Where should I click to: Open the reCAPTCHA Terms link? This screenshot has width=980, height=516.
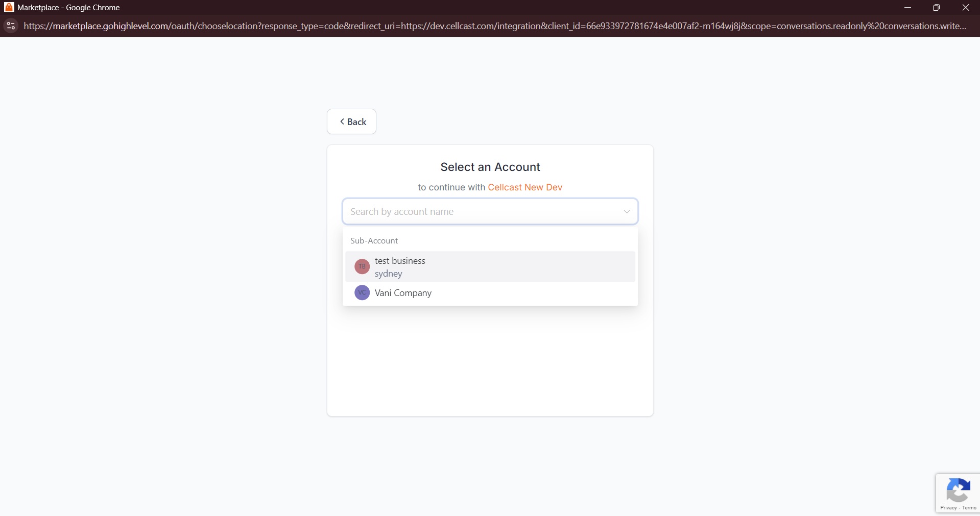(969, 508)
